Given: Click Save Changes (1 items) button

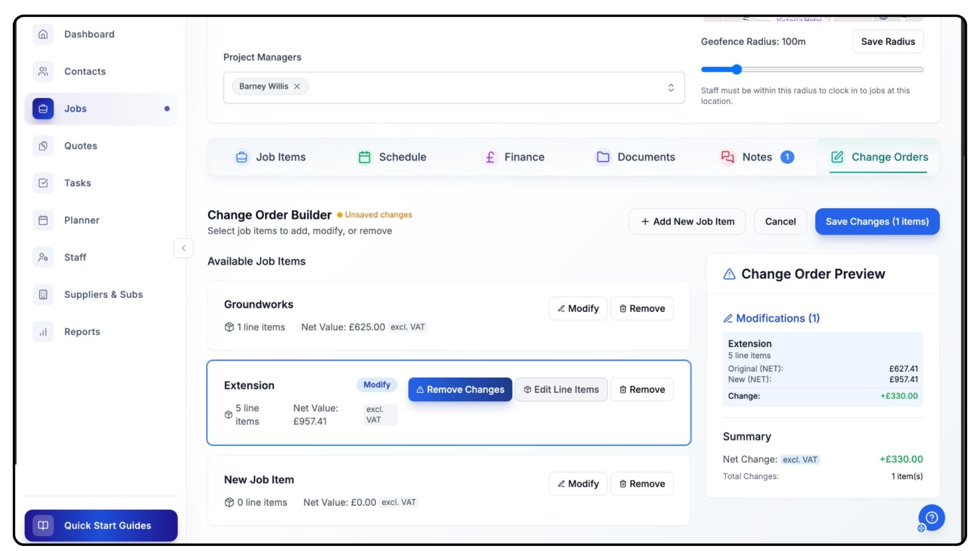Looking at the screenshot, I should click(x=877, y=221).
